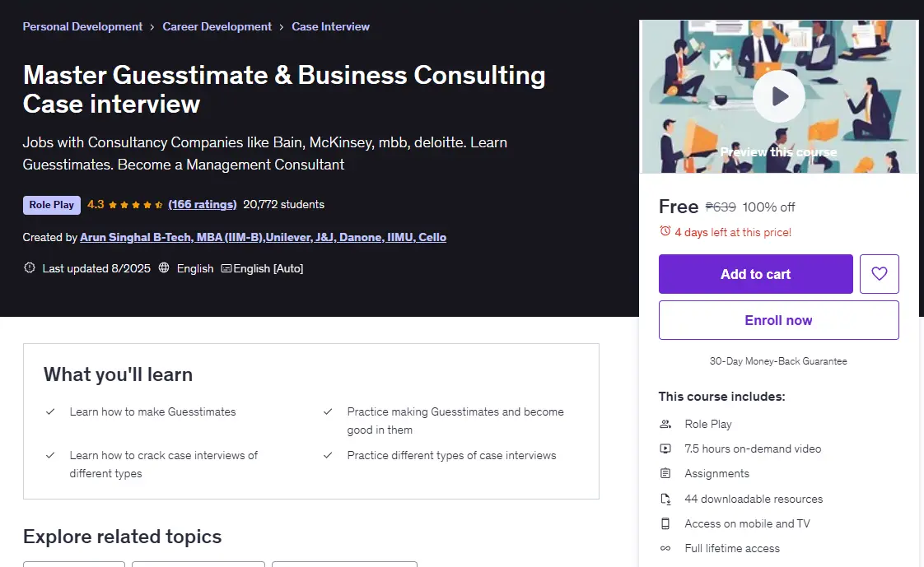
Task: Click 'This course includes:' heading
Action: point(722,397)
